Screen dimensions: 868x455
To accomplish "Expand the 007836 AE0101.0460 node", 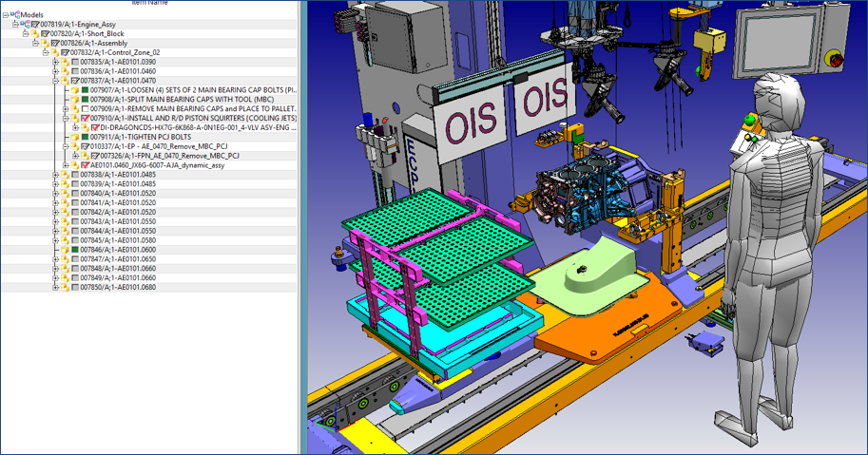I will 55,71.
